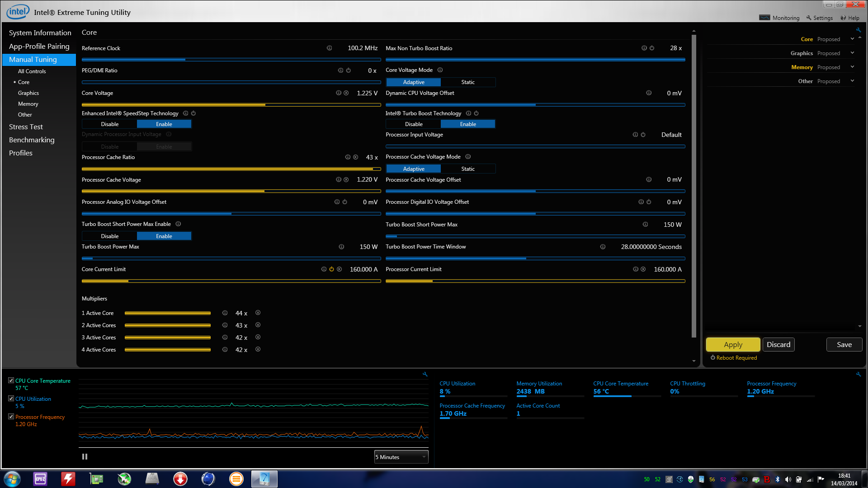Screen dimensions: 868x488
Task: Select Graphics under Manual Tuning
Action: [28, 93]
